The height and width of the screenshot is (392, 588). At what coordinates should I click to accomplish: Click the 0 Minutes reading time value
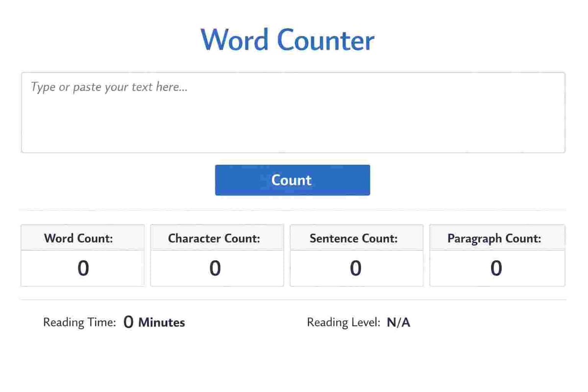click(x=154, y=322)
